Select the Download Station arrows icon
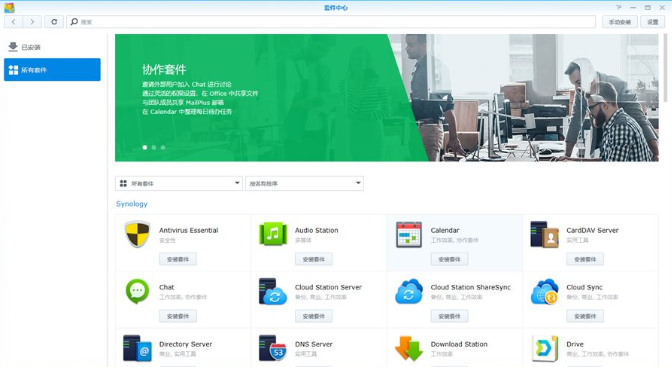Image resolution: width=672 pixels, height=367 pixels. click(408, 348)
